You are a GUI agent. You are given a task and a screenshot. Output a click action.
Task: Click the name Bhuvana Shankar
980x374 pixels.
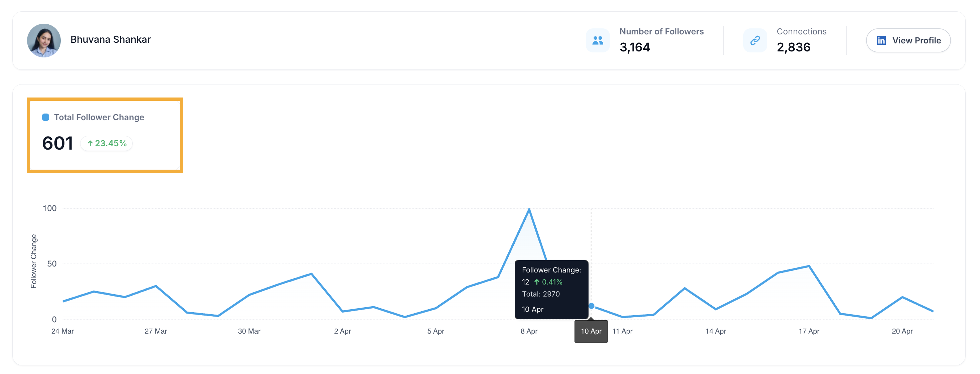click(110, 39)
